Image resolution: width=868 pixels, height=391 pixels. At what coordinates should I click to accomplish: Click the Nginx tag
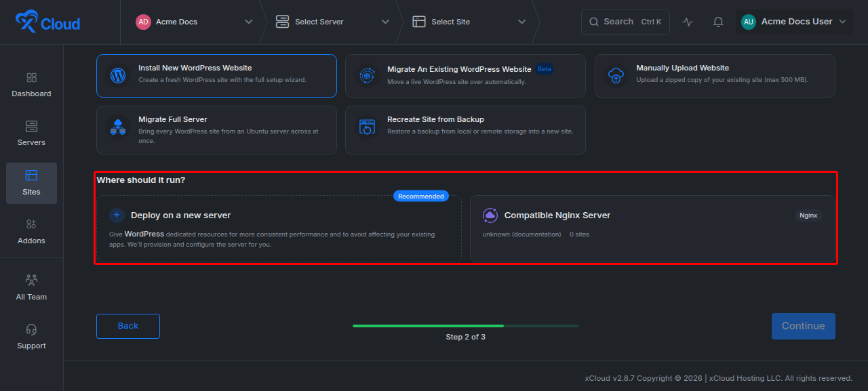808,215
